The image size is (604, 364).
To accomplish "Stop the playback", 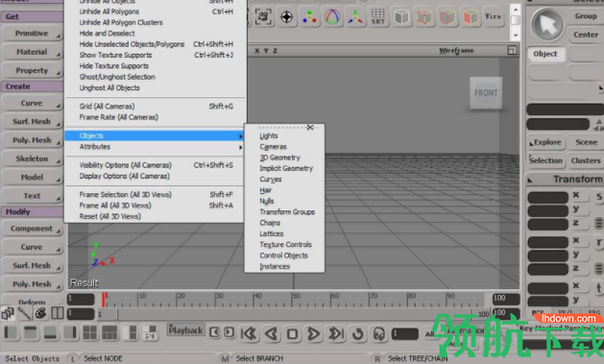I will (x=292, y=333).
